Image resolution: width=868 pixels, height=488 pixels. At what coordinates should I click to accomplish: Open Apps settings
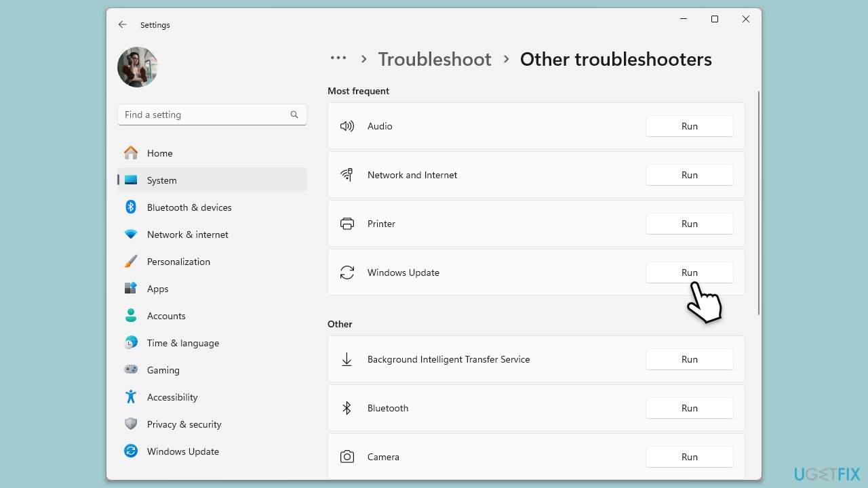pyautogui.click(x=212, y=289)
